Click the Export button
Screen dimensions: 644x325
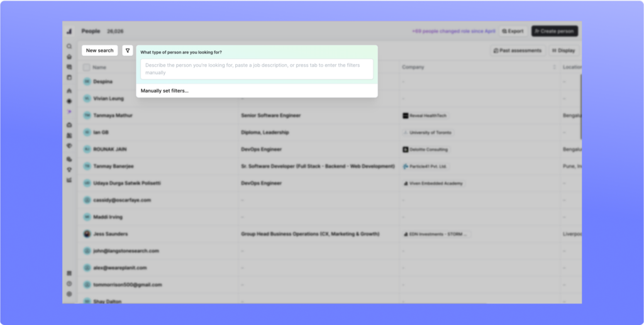tap(513, 31)
